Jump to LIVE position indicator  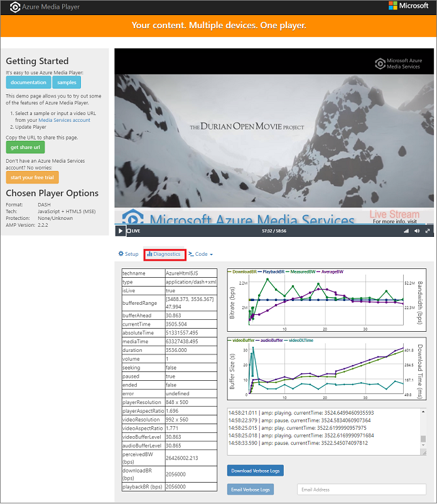[133, 231]
